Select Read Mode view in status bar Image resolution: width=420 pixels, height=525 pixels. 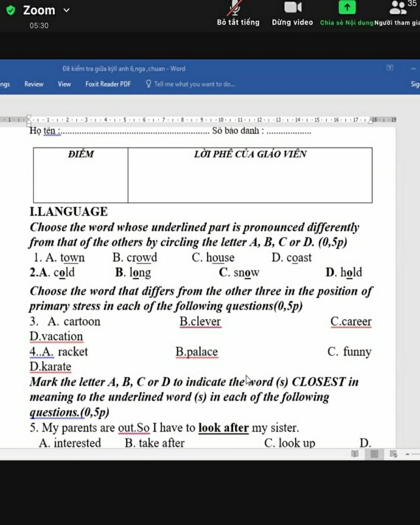(355, 454)
